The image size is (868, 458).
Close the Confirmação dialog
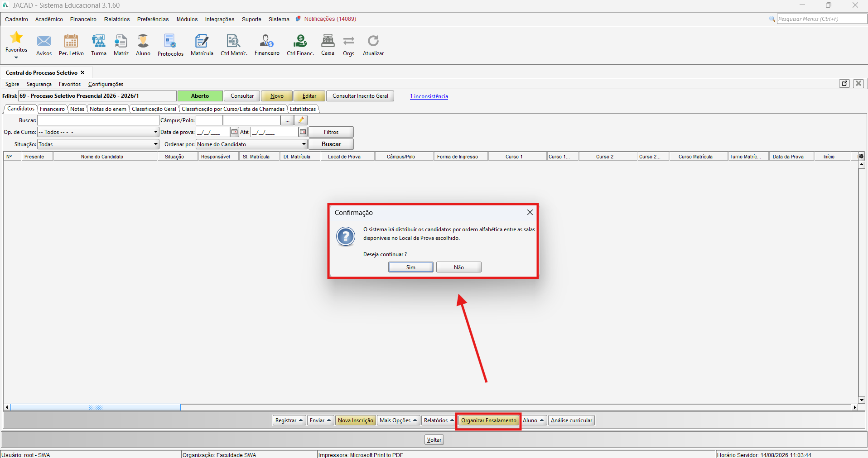[x=530, y=212]
